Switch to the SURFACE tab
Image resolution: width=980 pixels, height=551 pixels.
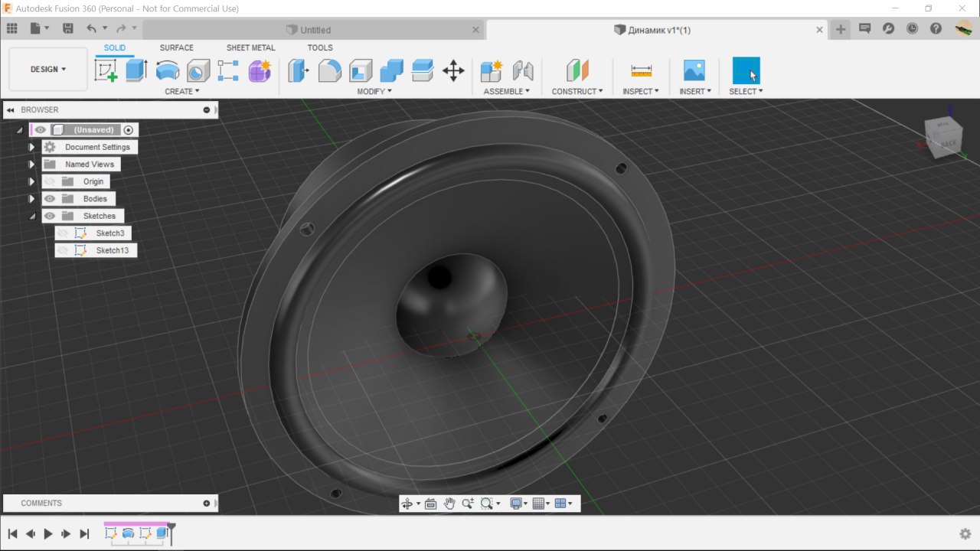click(x=176, y=47)
